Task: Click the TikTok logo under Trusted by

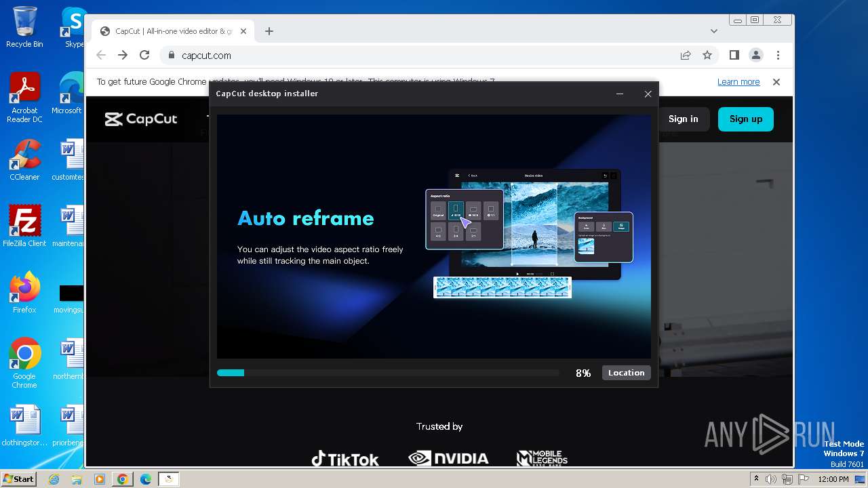Action: coord(345,459)
